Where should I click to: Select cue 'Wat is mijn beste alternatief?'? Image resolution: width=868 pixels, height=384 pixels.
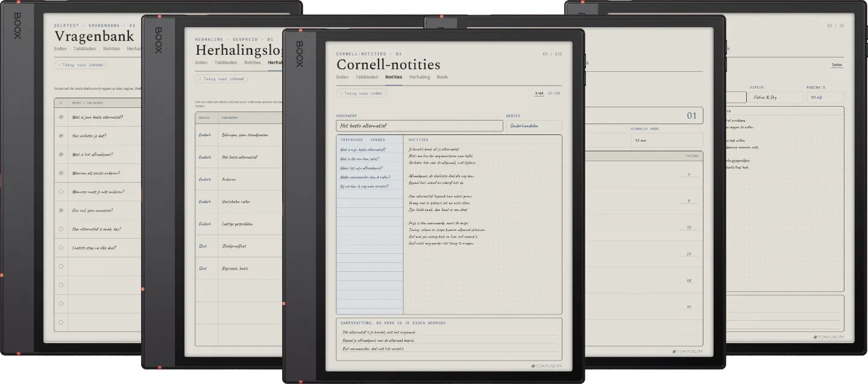click(363, 150)
